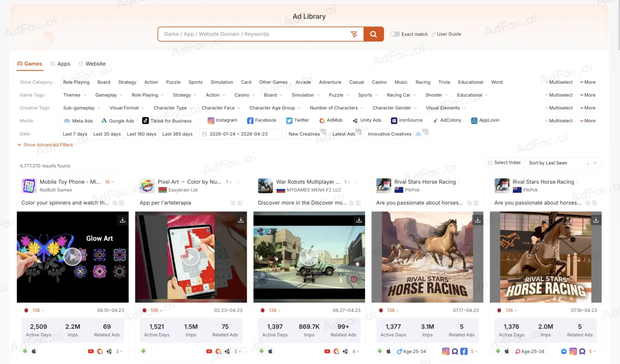This screenshot has width=620, height=364.
Task: Open the Character Age Group dropdown
Action: (275, 108)
